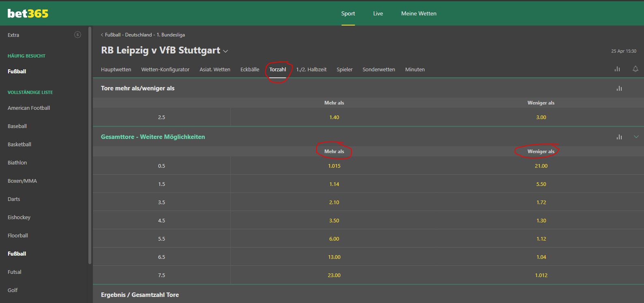Screen dimensions: 644x303
Task: Select the Torzahl tab
Action: click(x=278, y=69)
